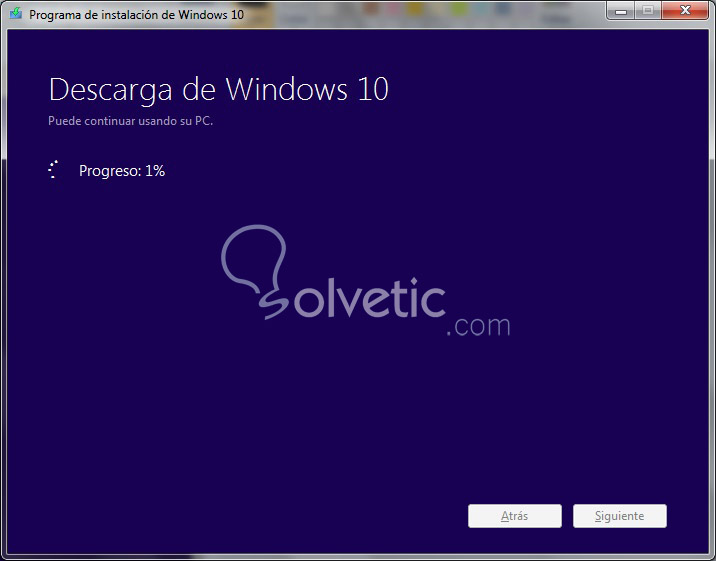
Task: Click the 'Descarga de Windows 10' heading
Action: [x=218, y=89]
